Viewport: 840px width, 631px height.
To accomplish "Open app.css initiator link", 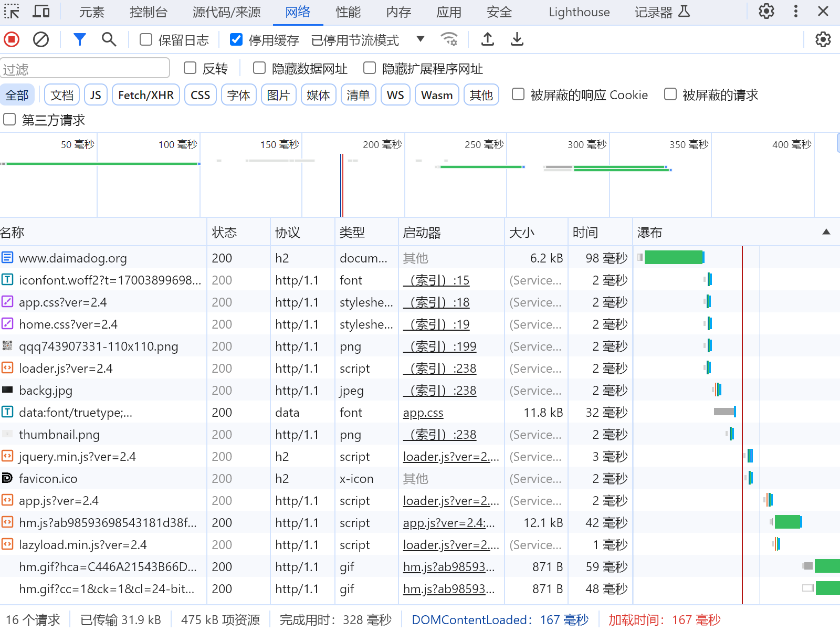I will pos(423,413).
